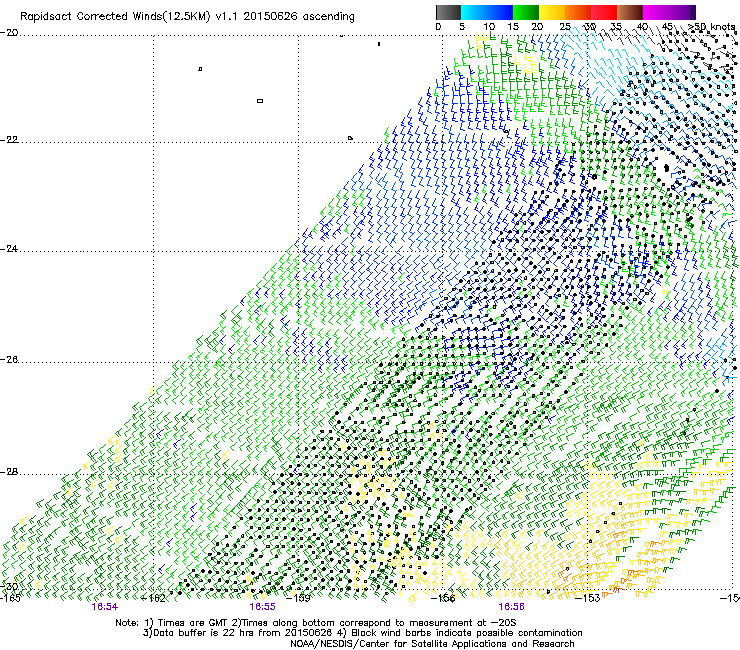The width and height of the screenshot is (740, 650).
Task: Click the purple '18:55' time label
Action: pyautogui.click(x=262, y=607)
